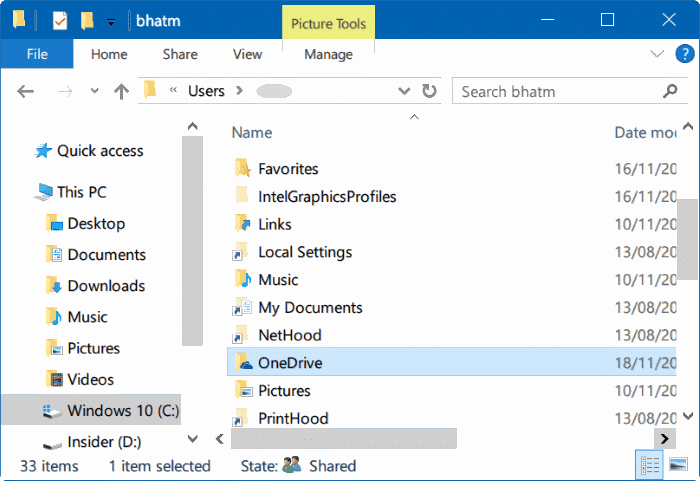
Task: Click the New folder icon in title bar
Action: (x=87, y=21)
